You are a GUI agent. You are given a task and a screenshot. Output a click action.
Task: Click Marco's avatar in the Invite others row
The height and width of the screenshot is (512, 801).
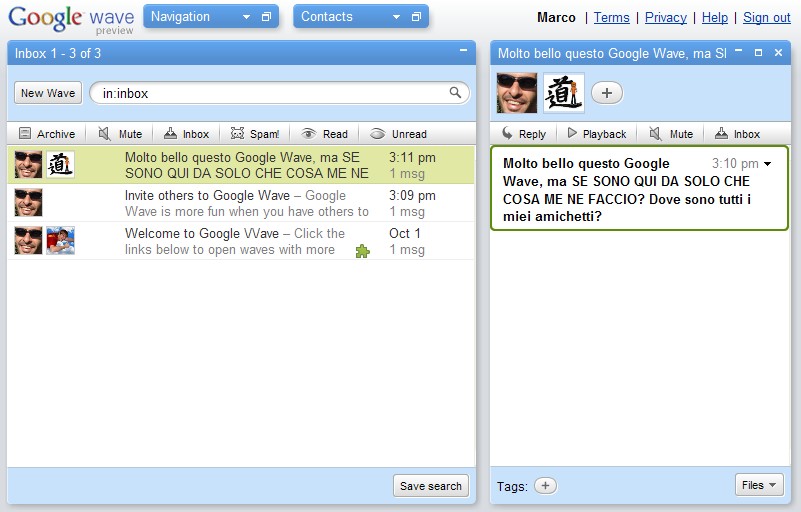click(28, 202)
